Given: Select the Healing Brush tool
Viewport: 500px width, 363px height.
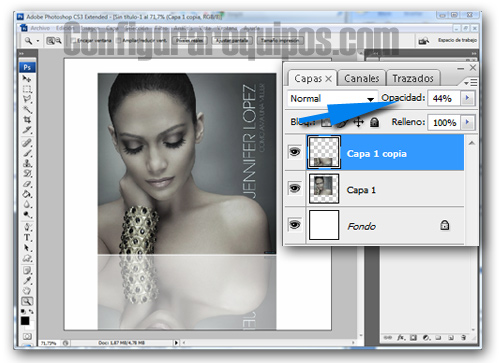Looking at the screenshot, I should click(x=27, y=143).
